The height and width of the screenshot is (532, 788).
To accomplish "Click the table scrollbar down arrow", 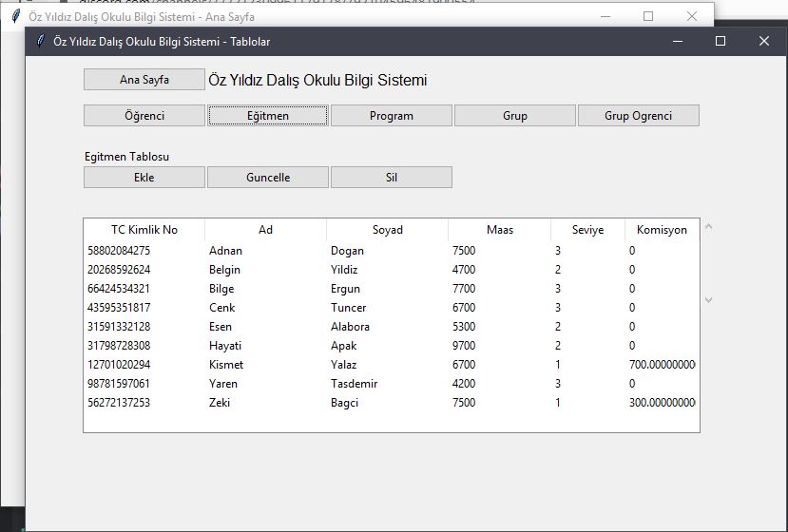I will [x=708, y=300].
